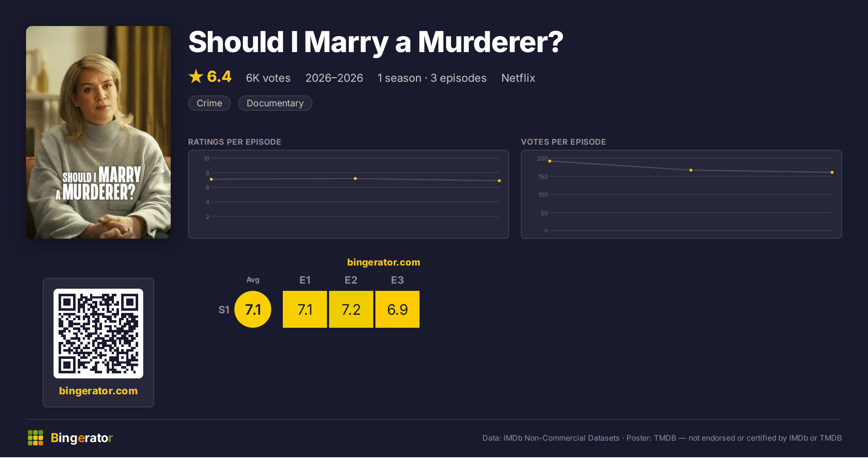The height and width of the screenshot is (458, 868).
Task: Open bingerator.com link under QR code
Action: [x=98, y=391]
